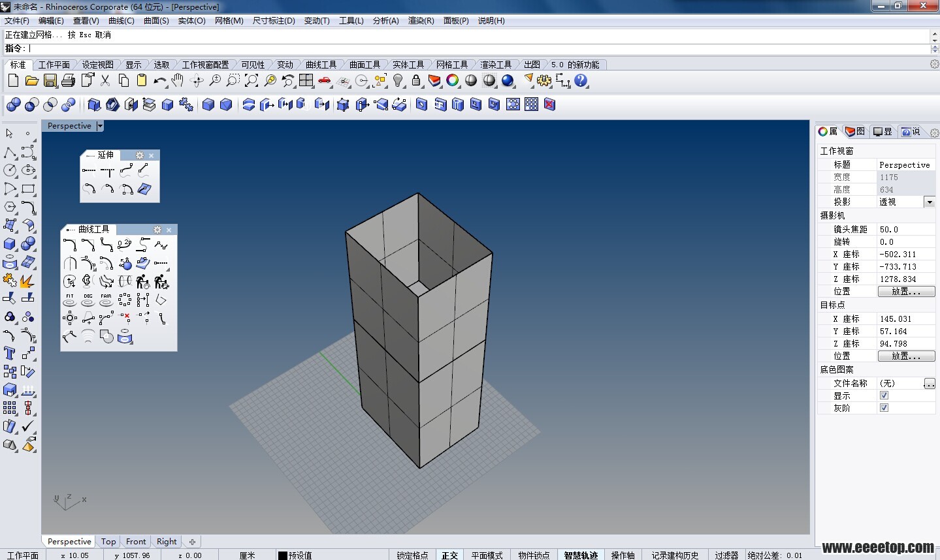Select the arrow pointer tool in left sidebar
940x560 pixels.
click(9, 133)
